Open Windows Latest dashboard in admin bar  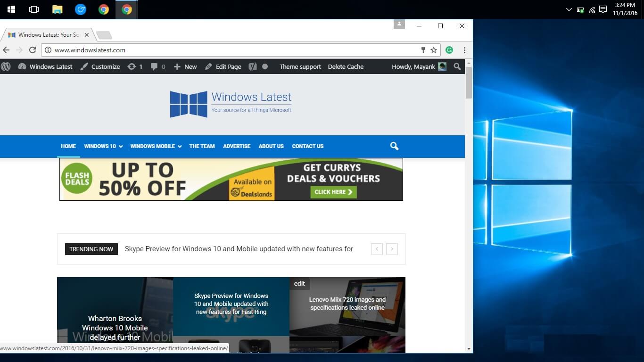tap(45, 66)
